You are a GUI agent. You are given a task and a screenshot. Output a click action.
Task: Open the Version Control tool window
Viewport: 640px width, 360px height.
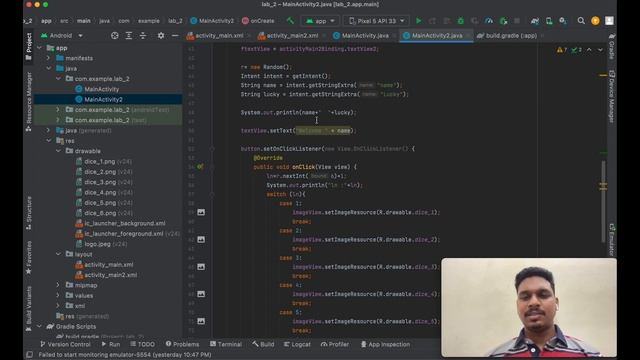coord(65,344)
